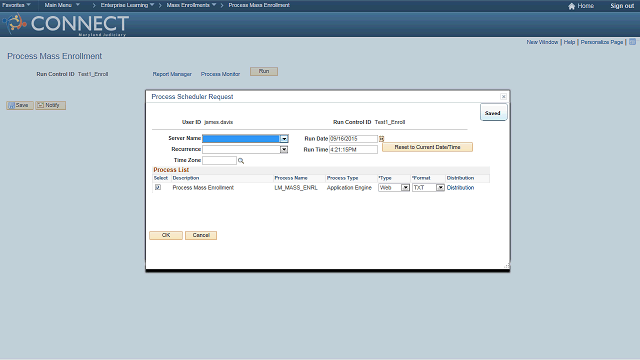Open the Main Menu navigation

(x=62, y=5)
